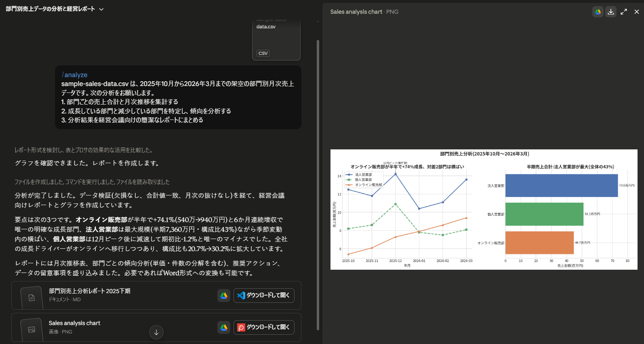Expand the files created and commands run summary
Viewport: 644px width, 344px height.
92,182
